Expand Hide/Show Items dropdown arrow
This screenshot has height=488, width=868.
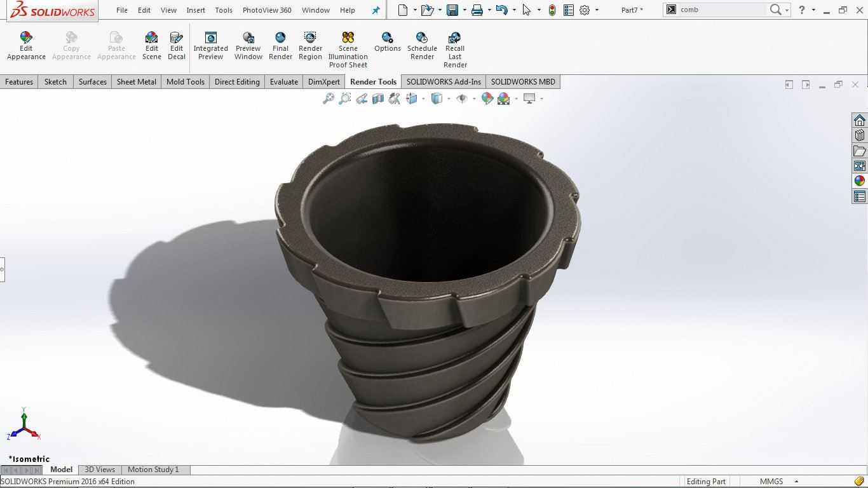point(473,98)
